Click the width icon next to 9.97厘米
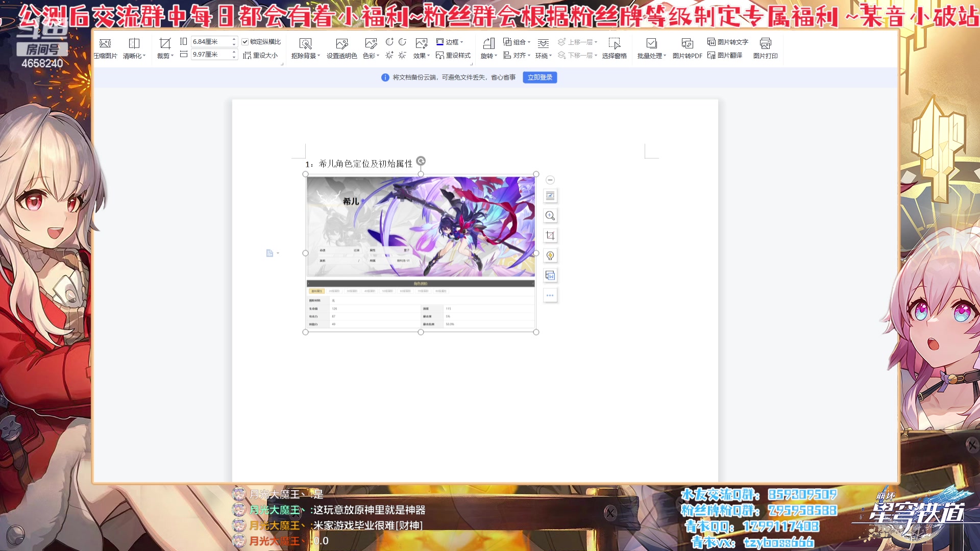 pyautogui.click(x=184, y=54)
